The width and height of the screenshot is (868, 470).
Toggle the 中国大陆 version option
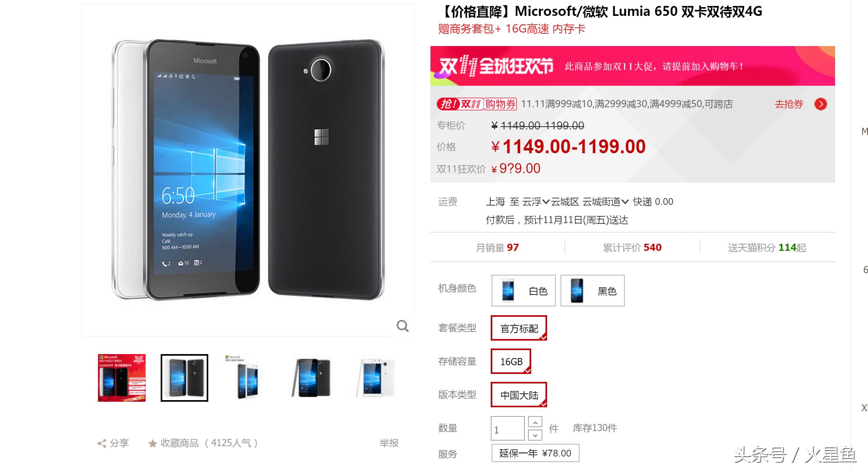coord(519,395)
